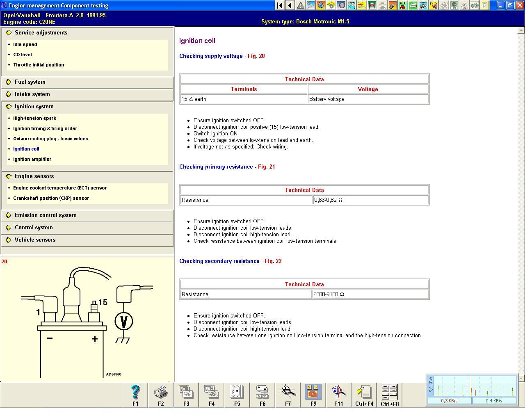
Task: Click the Ctrl+F4 notes icon
Action: [x=364, y=395]
